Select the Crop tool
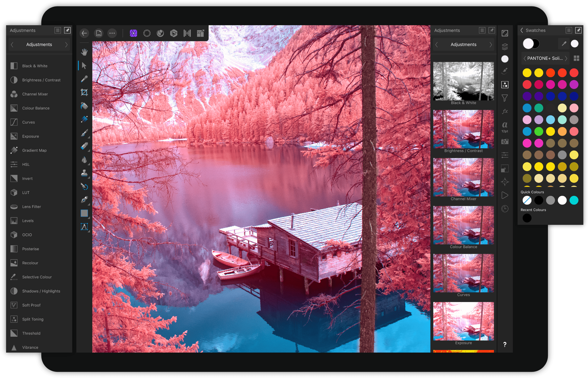Screen dimensions: 588x378 pos(84,92)
